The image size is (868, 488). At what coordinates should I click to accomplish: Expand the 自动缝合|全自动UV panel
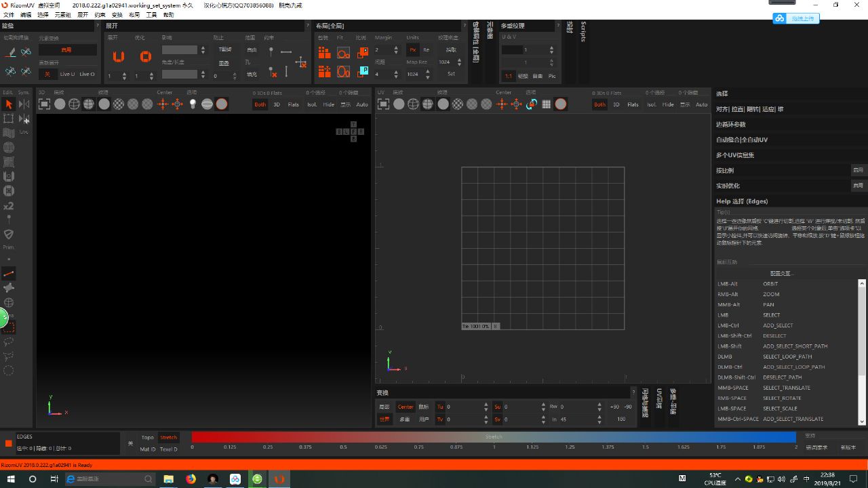(790, 140)
